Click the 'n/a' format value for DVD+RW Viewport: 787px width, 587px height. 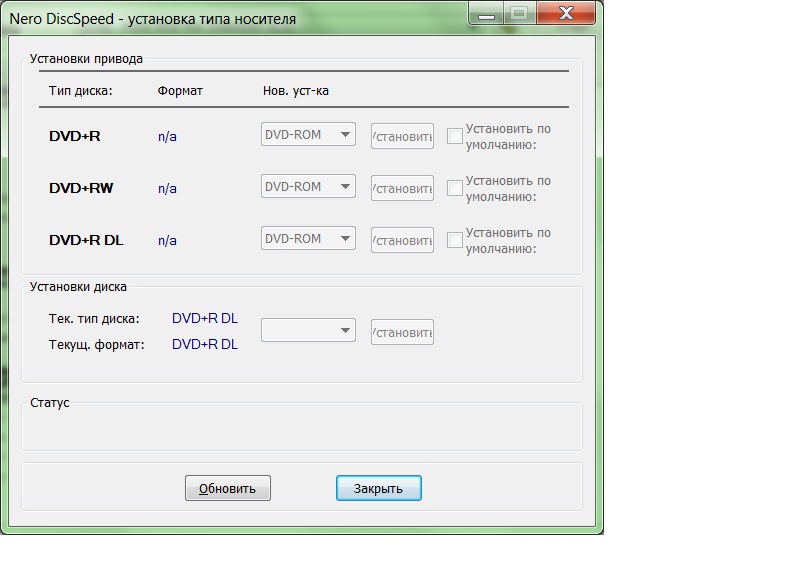pos(167,188)
